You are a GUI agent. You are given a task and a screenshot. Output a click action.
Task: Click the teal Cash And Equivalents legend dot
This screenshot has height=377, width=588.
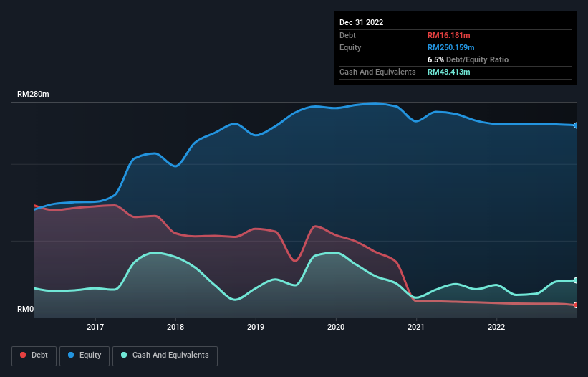click(124, 355)
